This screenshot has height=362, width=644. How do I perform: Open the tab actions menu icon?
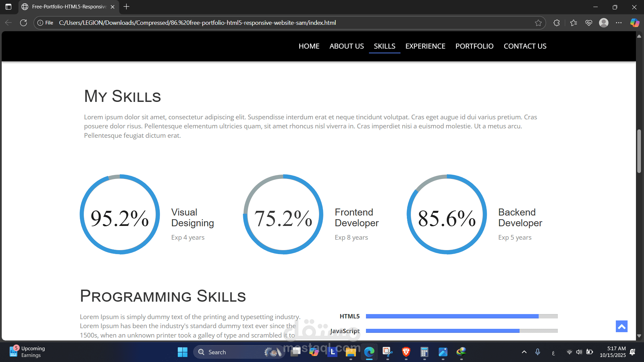click(x=8, y=7)
